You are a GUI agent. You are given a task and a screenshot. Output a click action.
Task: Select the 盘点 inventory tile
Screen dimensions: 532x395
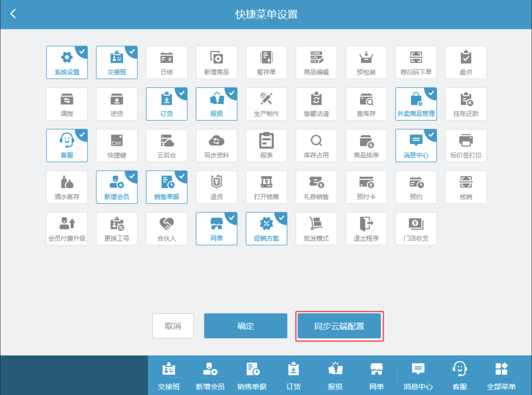466,62
